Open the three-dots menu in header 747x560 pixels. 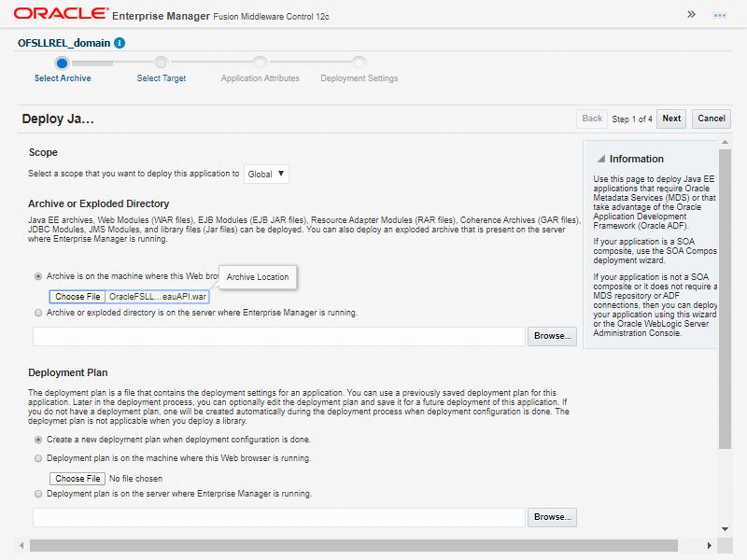(719, 16)
